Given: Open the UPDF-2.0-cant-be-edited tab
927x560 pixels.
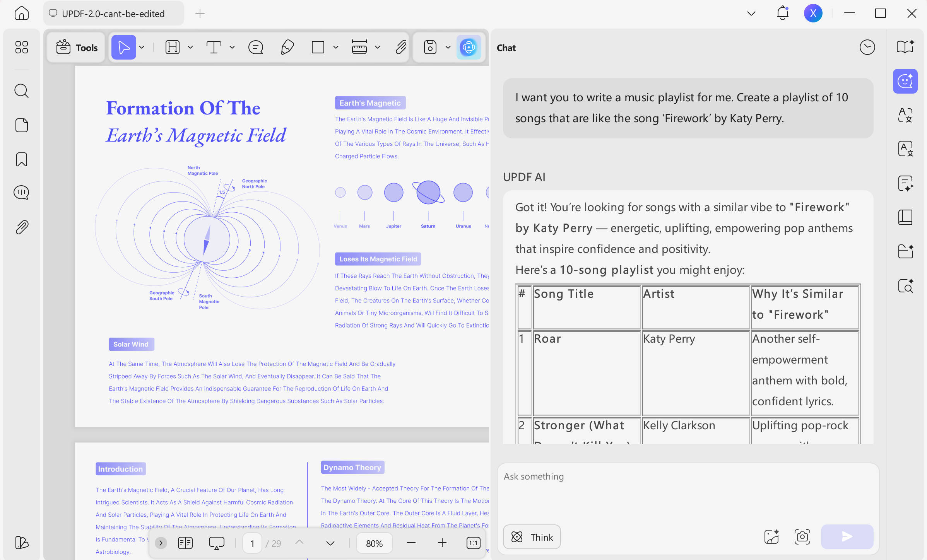Looking at the screenshot, I should (114, 14).
